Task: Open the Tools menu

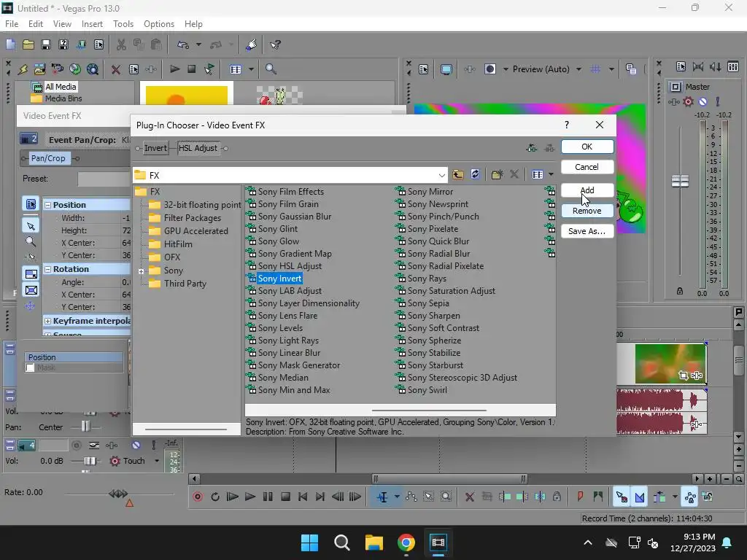Action: [x=123, y=24]
